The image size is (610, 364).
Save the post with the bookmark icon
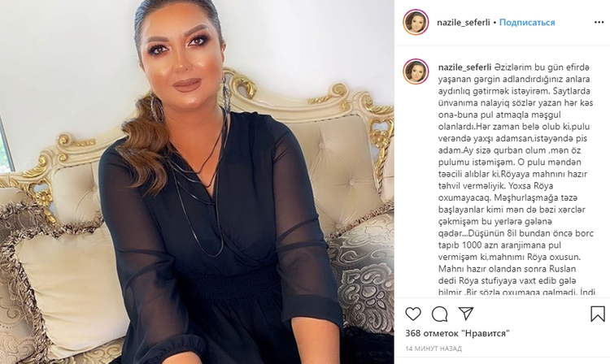[x=598, y=314]
